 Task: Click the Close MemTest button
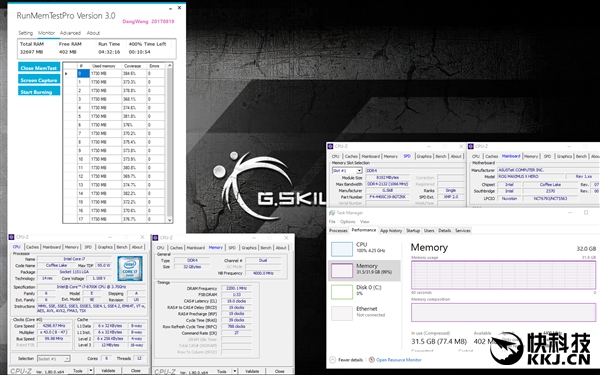39,68
